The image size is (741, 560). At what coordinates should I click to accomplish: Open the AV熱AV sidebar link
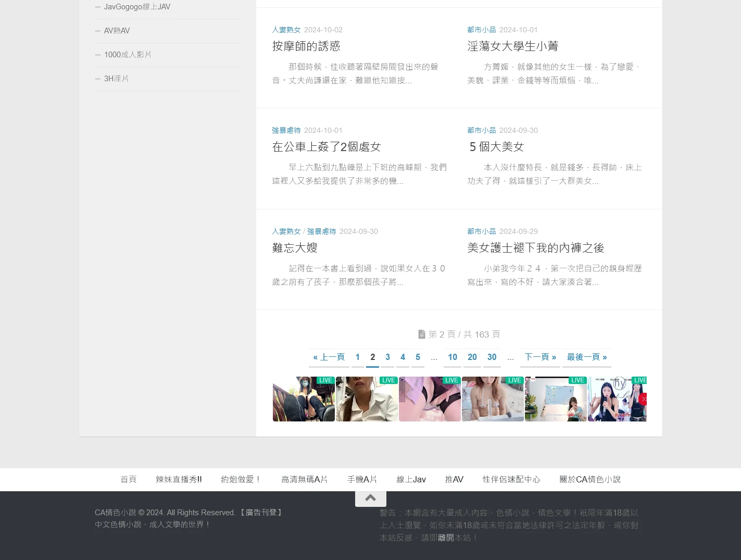pos(117,31)
